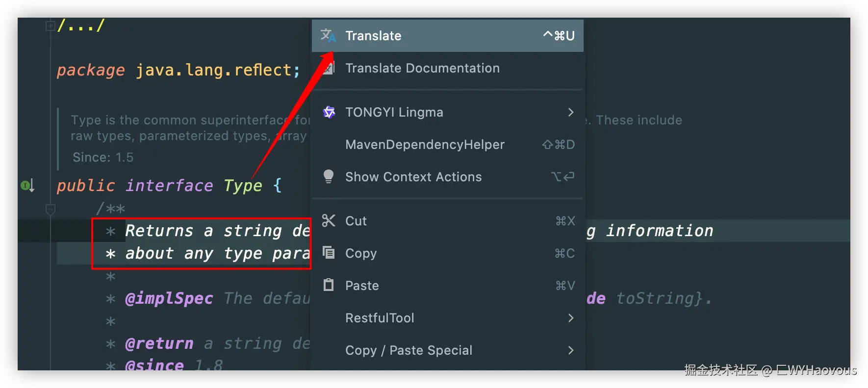
Task: Click the Translate Documentation label
Action: (x=422, y=68)
